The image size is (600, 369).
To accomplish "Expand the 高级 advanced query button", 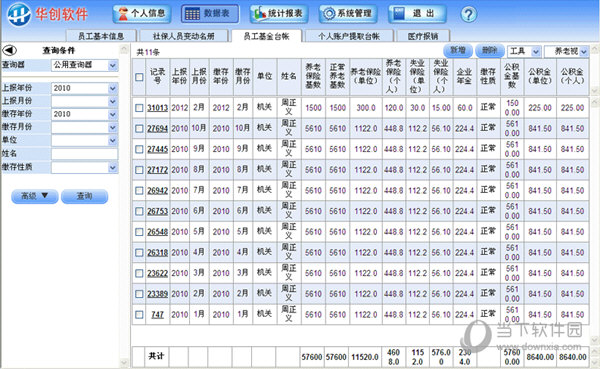I will tap(34, 196).
